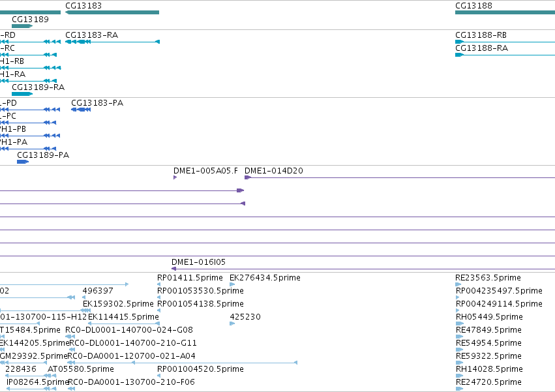
Task: Select the DME1-014D20 label
Action: (x=274, y=171)
